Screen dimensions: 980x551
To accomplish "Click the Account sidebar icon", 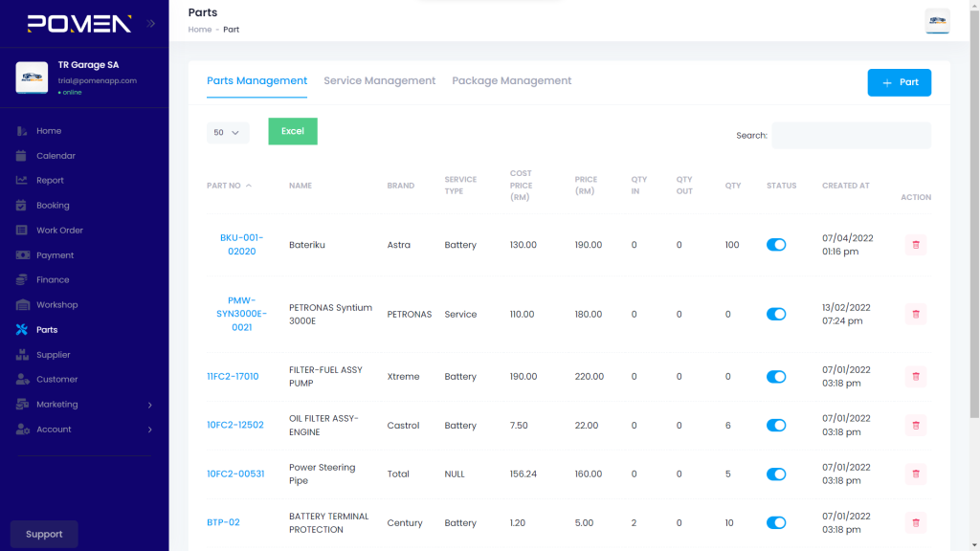I will pyautogui.click(x=23, y=430).
